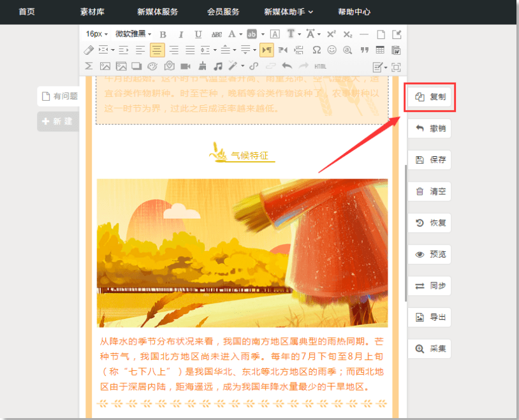The width and height of the screenshot is (519, 420).
Task: Toggle bold formatting
Action: pos(163,34)
